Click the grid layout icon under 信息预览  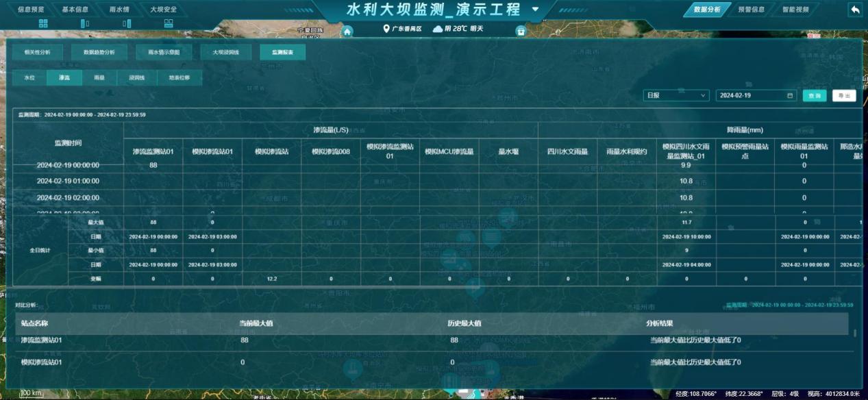43,23
